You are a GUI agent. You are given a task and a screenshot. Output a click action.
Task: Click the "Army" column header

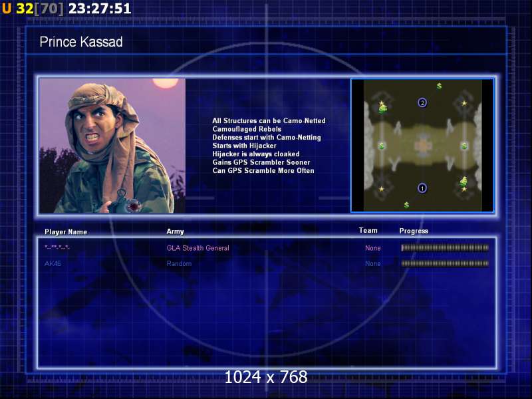tap(175, 231)
